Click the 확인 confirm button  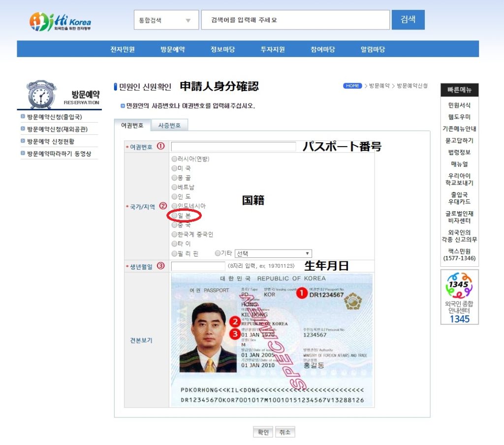click(263, 432)
